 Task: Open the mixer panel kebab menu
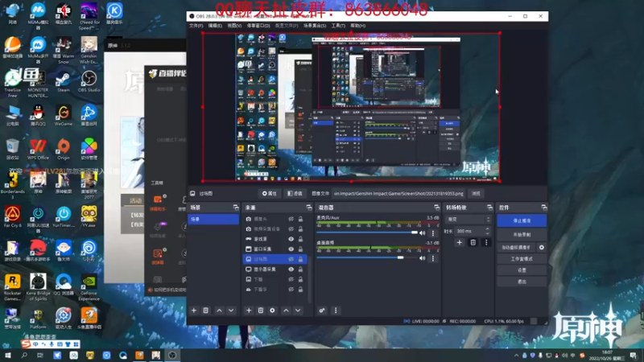[x=336, y=311]
